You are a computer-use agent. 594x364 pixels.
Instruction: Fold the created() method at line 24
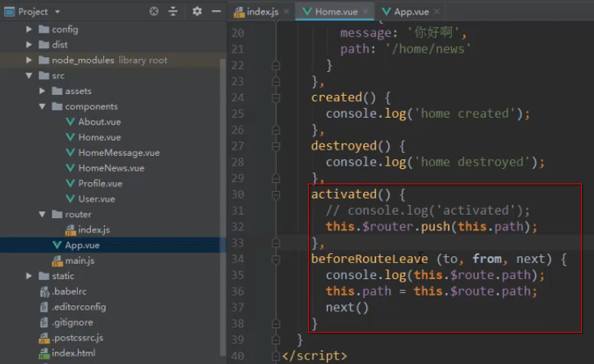(x=276, y=98)
